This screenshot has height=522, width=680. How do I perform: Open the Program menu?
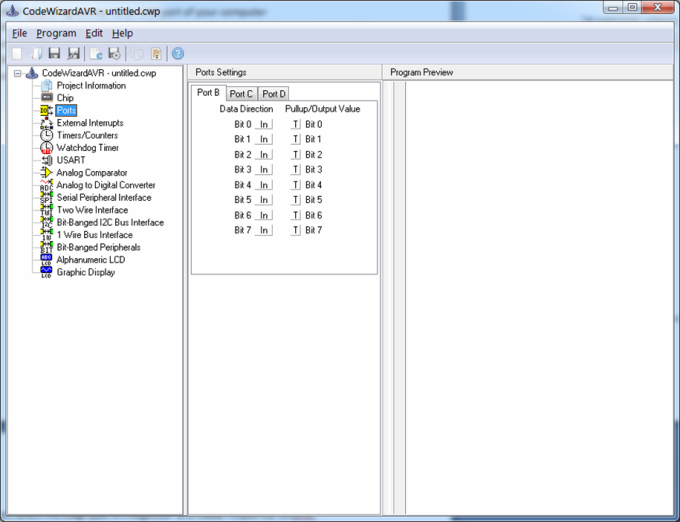[56, 33]
